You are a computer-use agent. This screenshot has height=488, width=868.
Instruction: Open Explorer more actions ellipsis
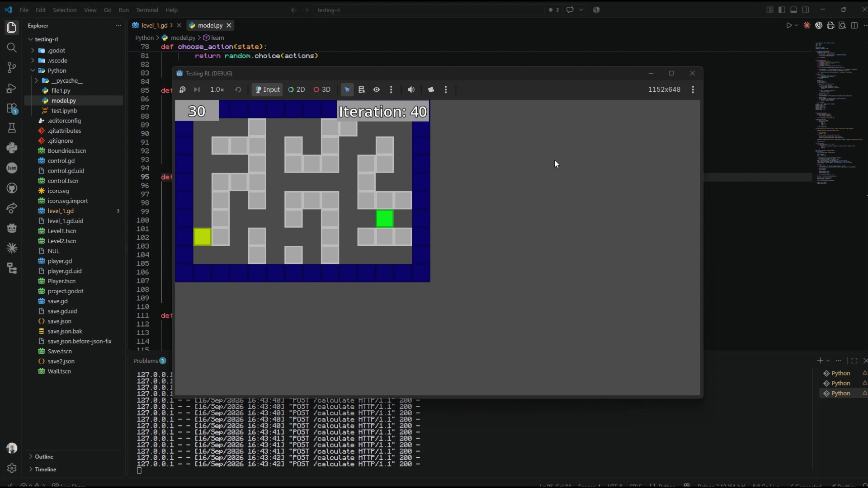tap(118, 26)
